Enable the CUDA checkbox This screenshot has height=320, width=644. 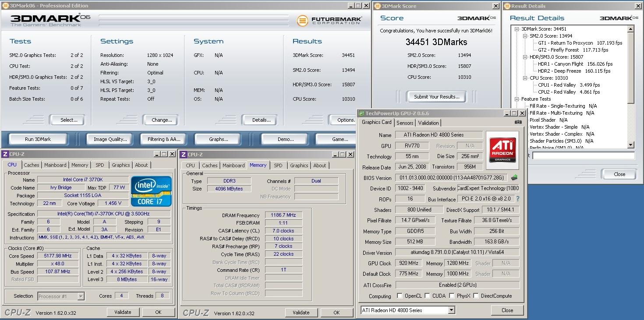427,296
